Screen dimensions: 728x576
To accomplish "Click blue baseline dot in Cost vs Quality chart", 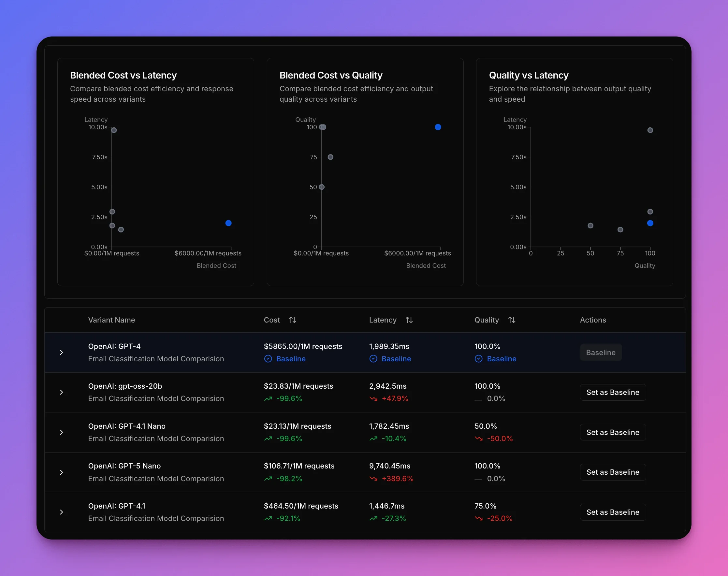I will pos(438,127).
